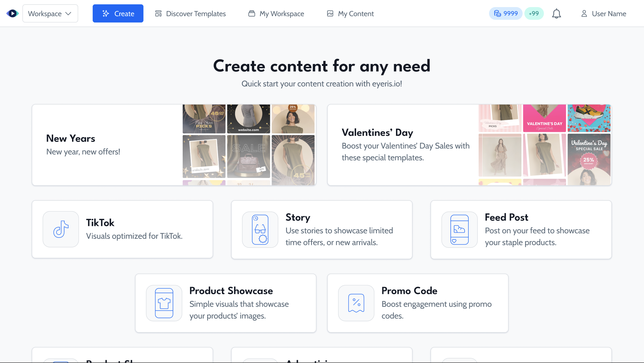
Task: Click the website.com dark template thumbnail
Action: click(x=248, y=119)
